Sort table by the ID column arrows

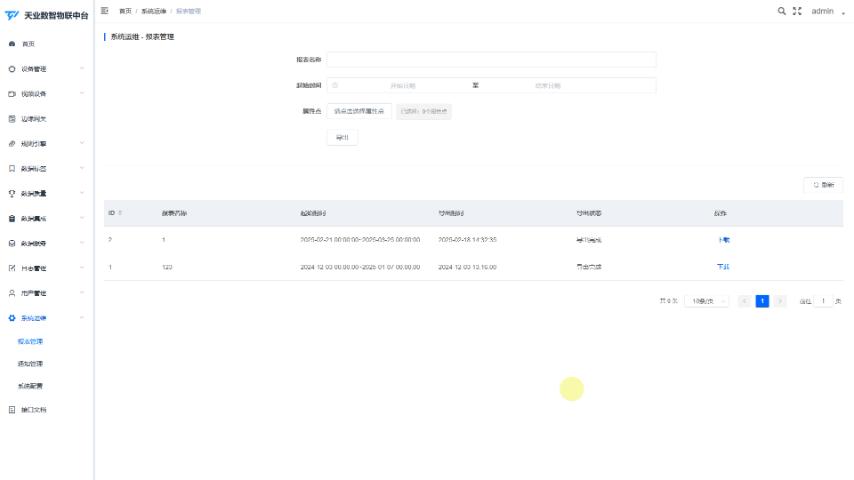[x=120, y=213]
